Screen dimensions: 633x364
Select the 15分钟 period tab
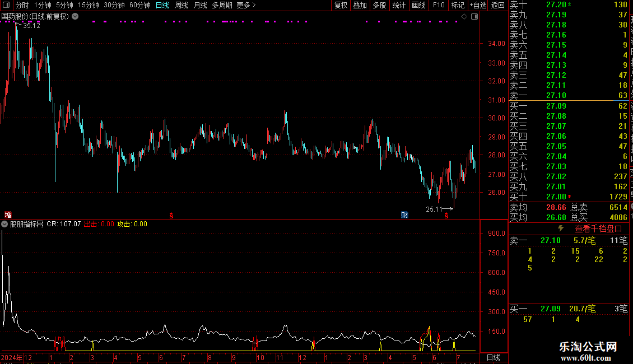click(89, 5)
